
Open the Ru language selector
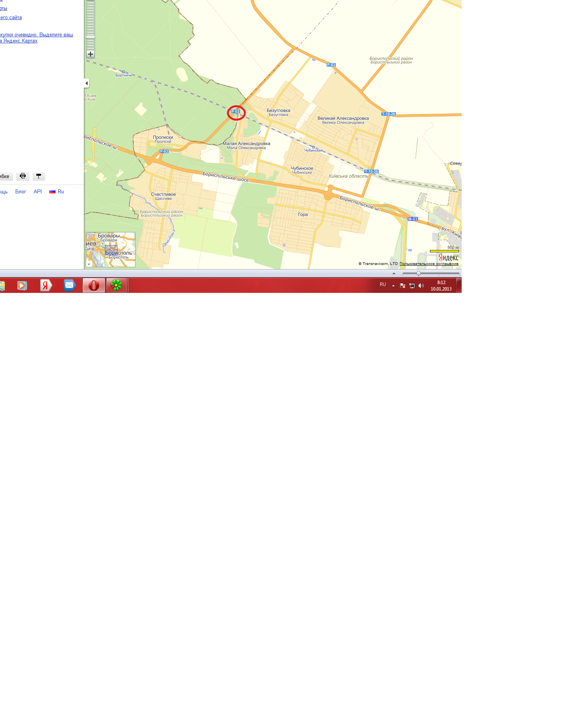tap(57, 192)
